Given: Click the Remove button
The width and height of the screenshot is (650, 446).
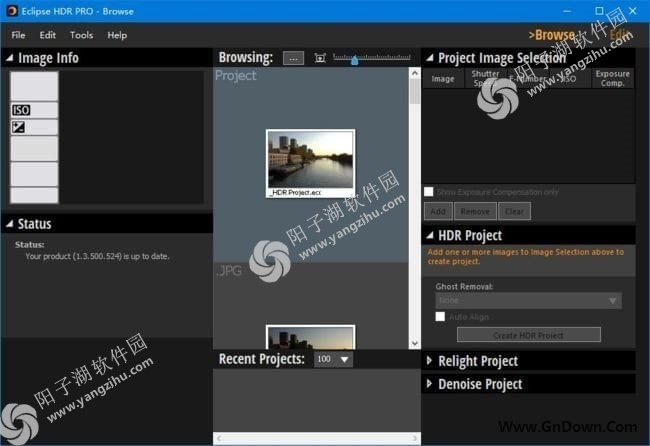Looking at the screenshot, I should coord(475,211).
